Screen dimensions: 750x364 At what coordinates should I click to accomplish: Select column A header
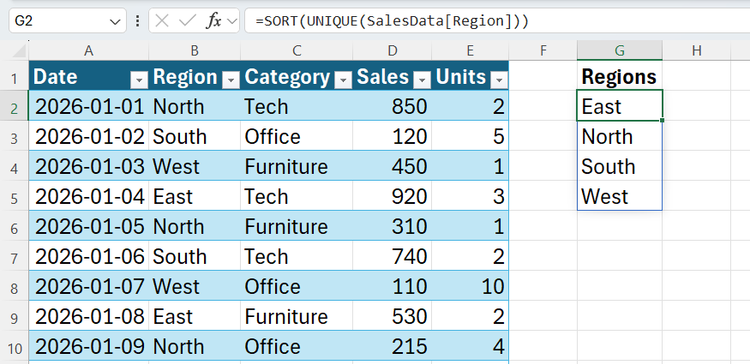88,51
